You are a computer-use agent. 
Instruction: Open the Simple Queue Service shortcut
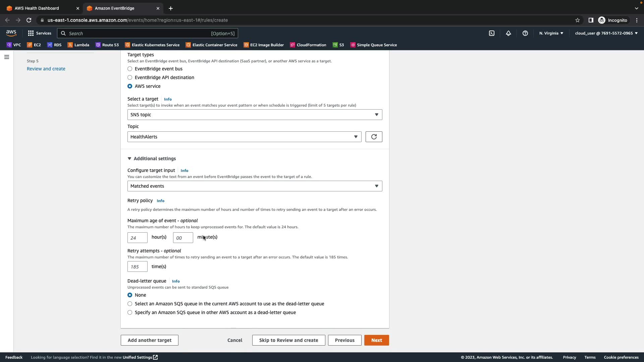(x=373, y=45)
